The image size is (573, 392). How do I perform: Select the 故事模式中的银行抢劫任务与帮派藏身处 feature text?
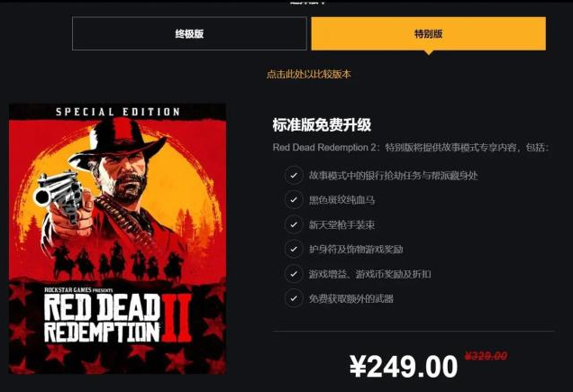tap(393, 176)
